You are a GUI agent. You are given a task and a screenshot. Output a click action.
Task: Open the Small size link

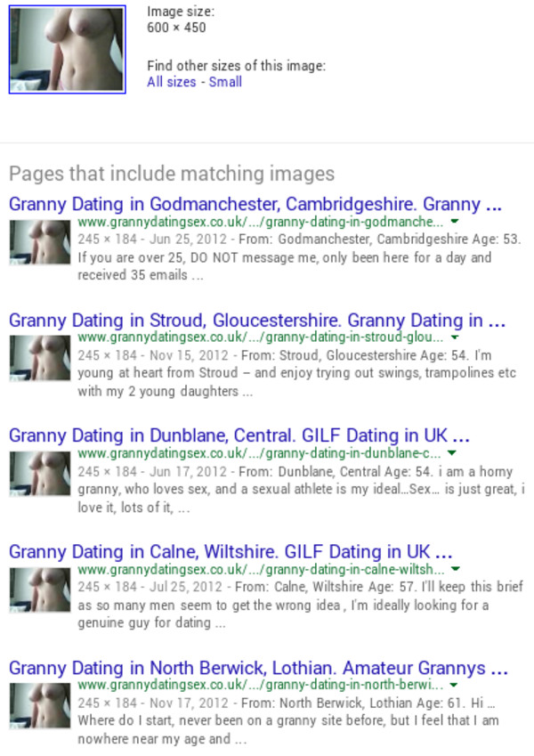[x=225, y=82]
